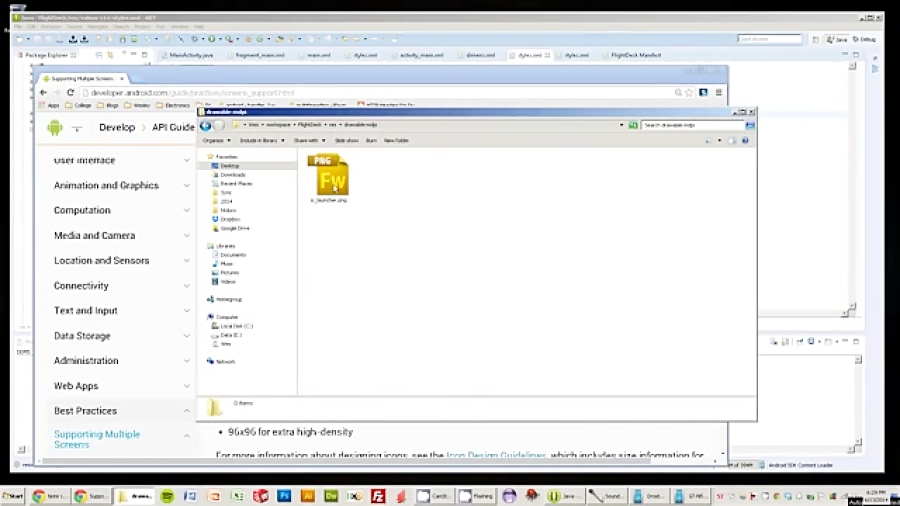The height and width of the screenshot is (506, 900).
Task: Select Desktop in Favorites
Action: click(229, 166)
